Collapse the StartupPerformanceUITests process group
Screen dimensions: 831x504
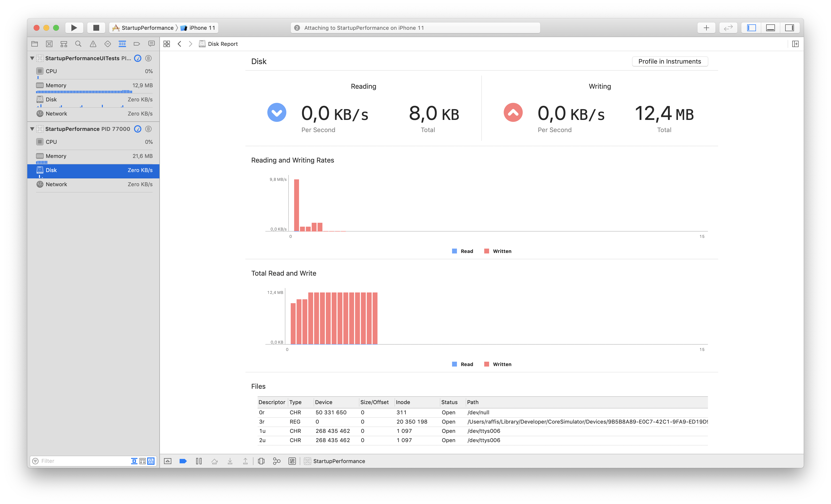[32, 58]
